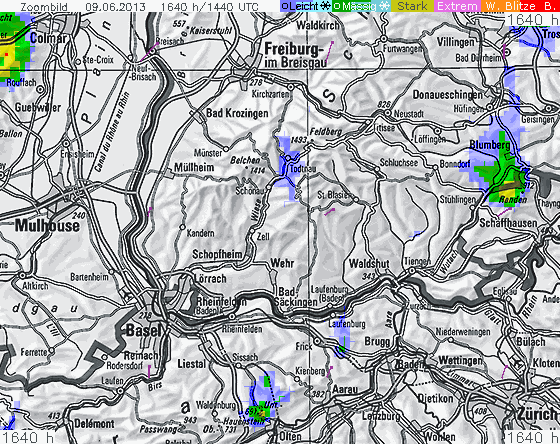Select the Leicht light-intensity legend swatch
This screenshot has height=444, width=560.
click(x=306, y=6)
